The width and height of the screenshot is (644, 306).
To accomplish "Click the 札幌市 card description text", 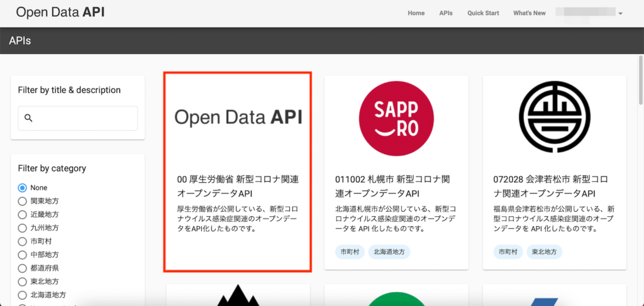I will (396, 219).
